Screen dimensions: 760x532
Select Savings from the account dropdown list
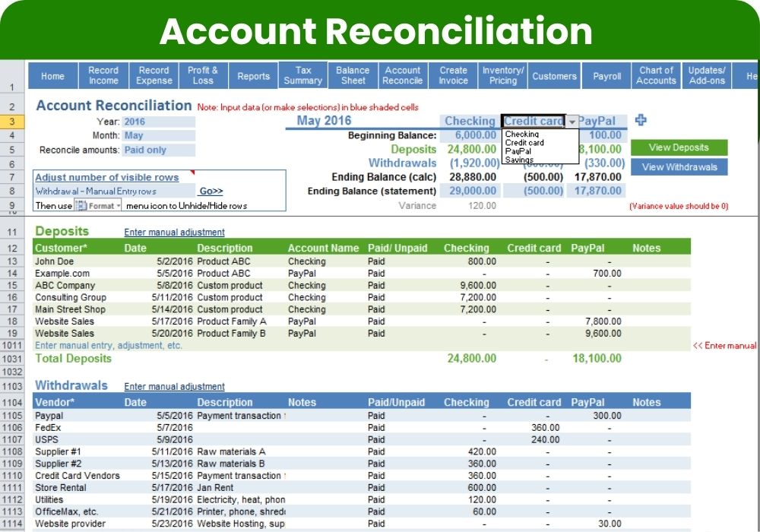coord(519,160)
